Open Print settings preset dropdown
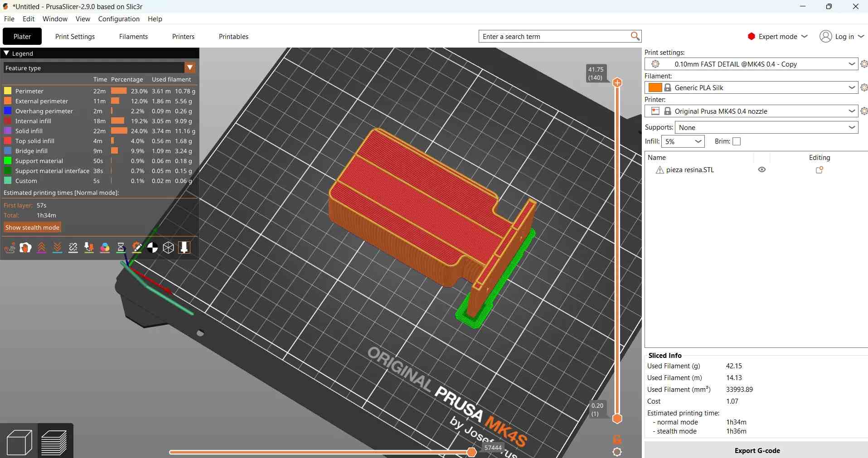 [x=751, y=64]
